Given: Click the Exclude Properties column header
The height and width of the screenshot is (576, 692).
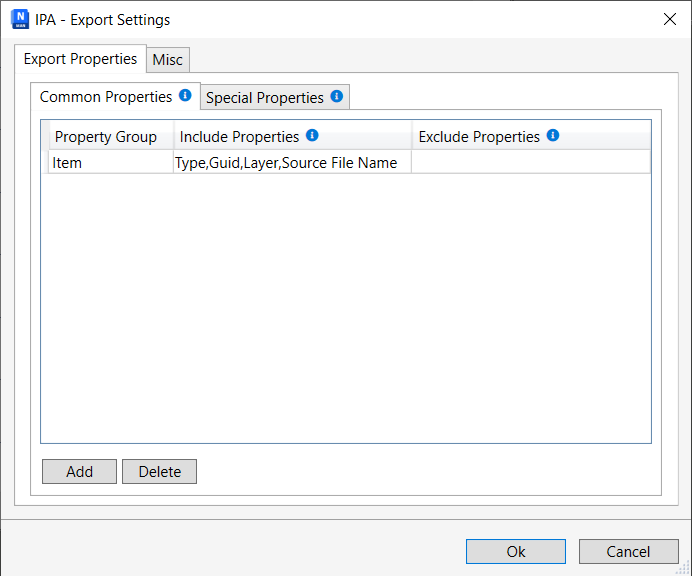Looking at the screenshot, I should [479, 137].
